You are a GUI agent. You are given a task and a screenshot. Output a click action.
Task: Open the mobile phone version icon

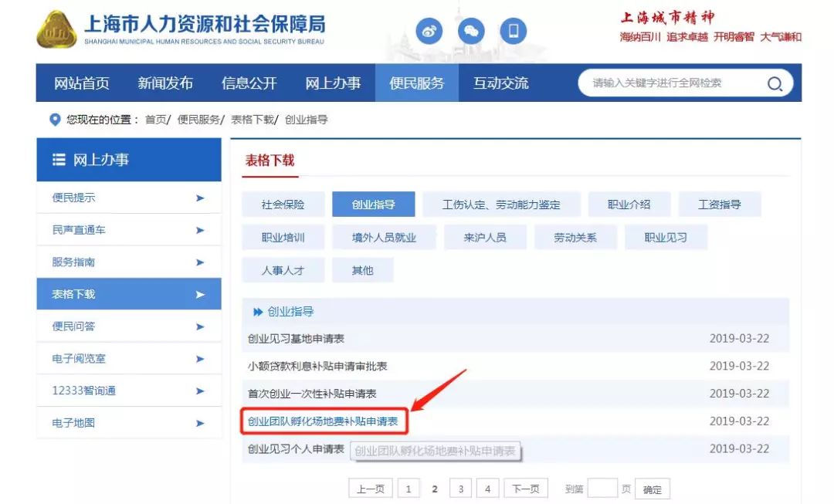[x=514, y=31]
